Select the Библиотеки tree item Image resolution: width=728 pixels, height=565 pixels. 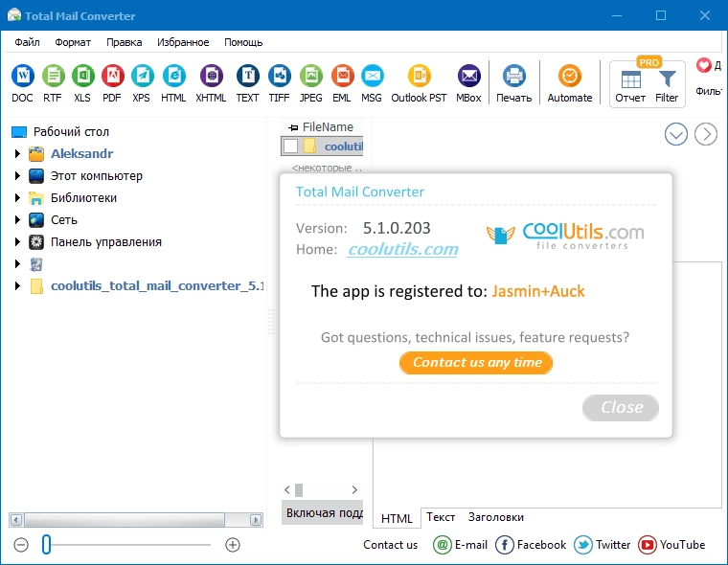(x=83, y=198)
